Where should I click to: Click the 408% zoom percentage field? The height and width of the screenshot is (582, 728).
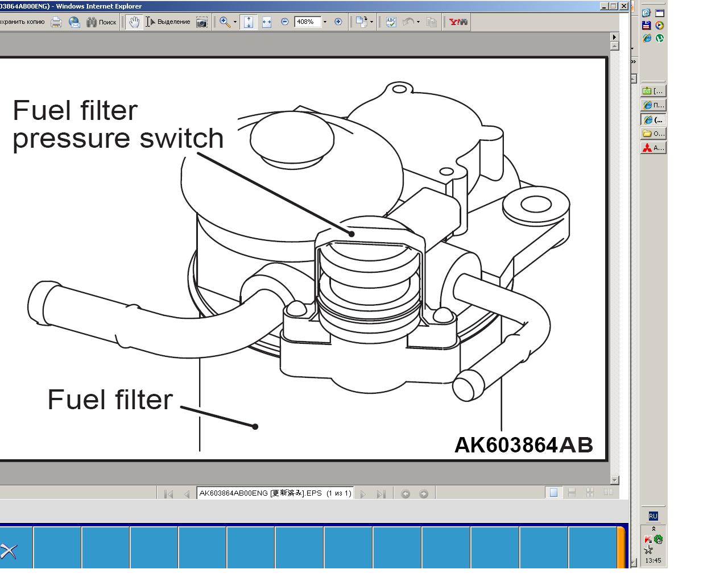tap(307, 22)
